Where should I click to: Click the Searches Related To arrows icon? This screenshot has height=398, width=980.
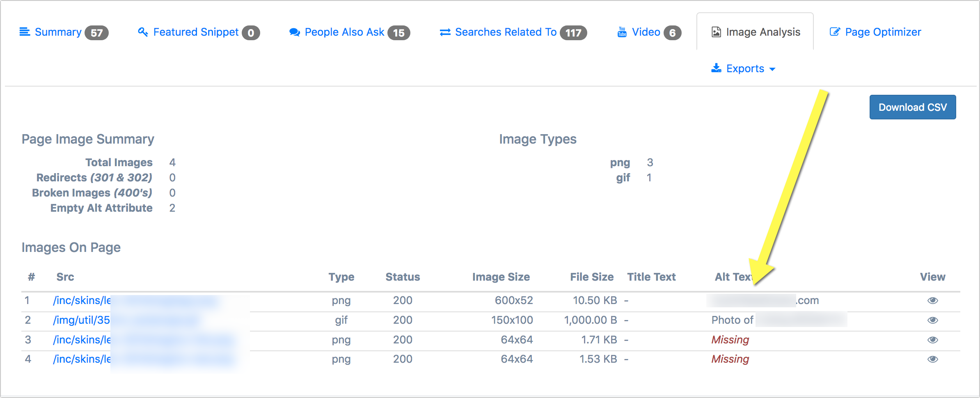[x=445, y=32]
